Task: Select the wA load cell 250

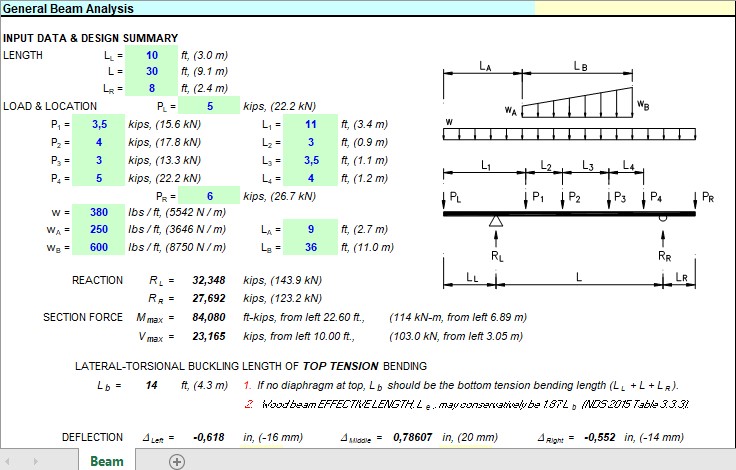Action: tap(99, 229)
